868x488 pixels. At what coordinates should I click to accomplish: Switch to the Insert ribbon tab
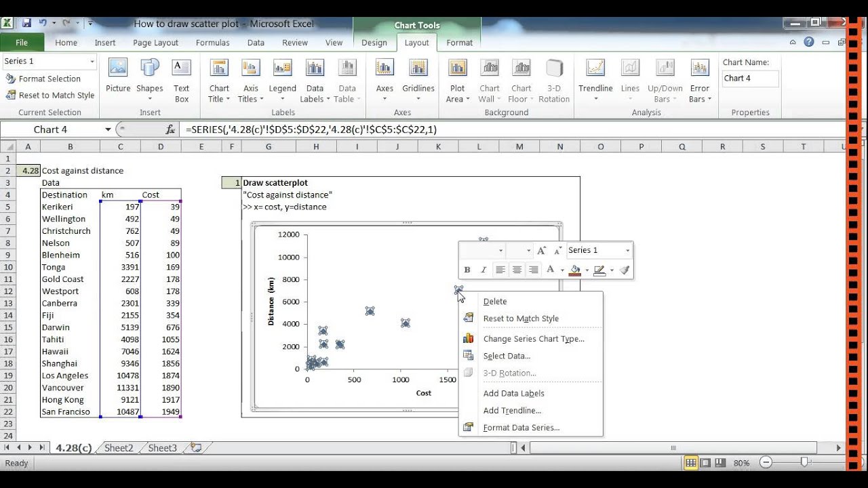coord(104,42)
